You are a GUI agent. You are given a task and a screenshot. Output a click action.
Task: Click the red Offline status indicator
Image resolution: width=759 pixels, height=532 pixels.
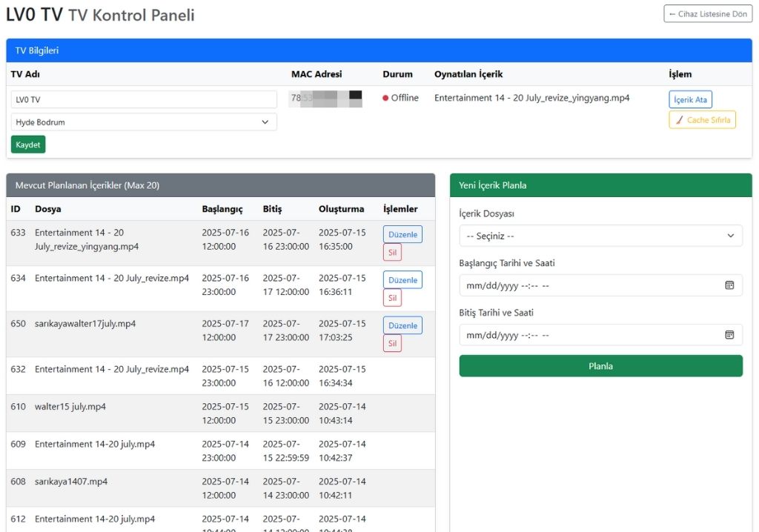point(386,99)
